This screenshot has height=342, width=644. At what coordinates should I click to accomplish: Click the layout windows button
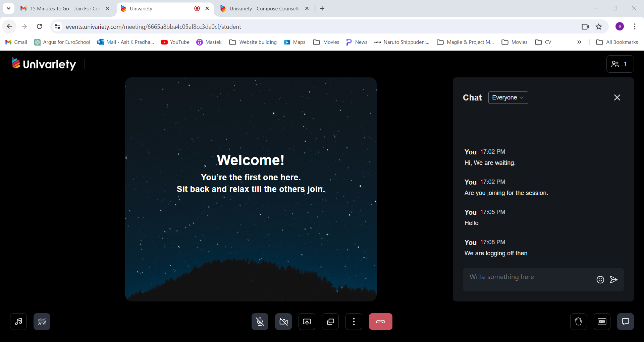pyautogui.click(x=330, y=322)
